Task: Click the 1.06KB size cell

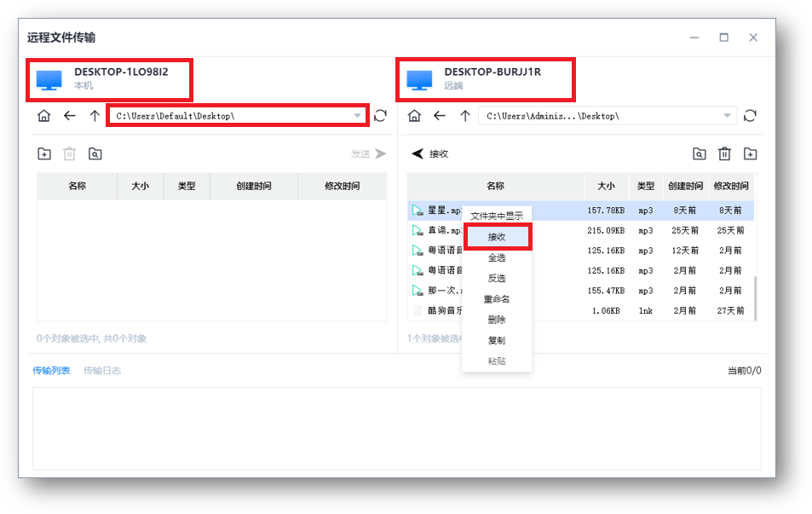Action: pos(606,311)
